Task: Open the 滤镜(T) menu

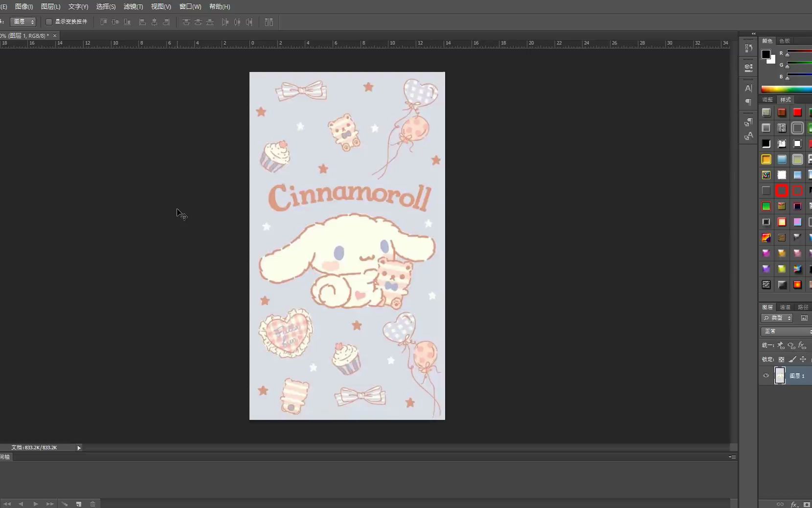Action: (x=134, y=6)
